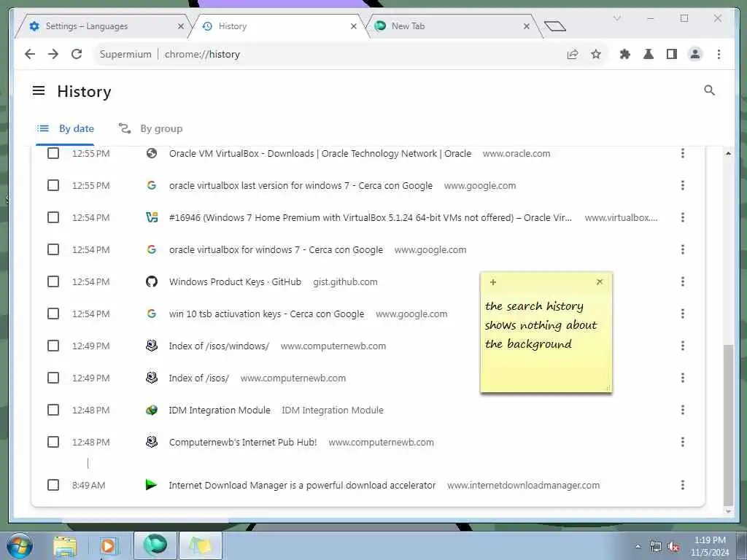
Task: Open the profile avatar button
Action: (x=695, y=54)
